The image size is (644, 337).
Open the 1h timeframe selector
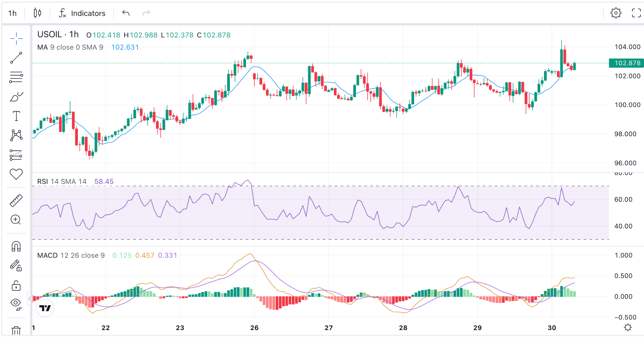[13, 13]
